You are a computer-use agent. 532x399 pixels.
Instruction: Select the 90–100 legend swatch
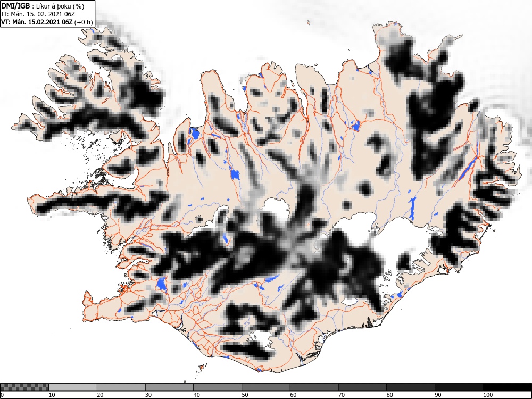coord(459,387)
